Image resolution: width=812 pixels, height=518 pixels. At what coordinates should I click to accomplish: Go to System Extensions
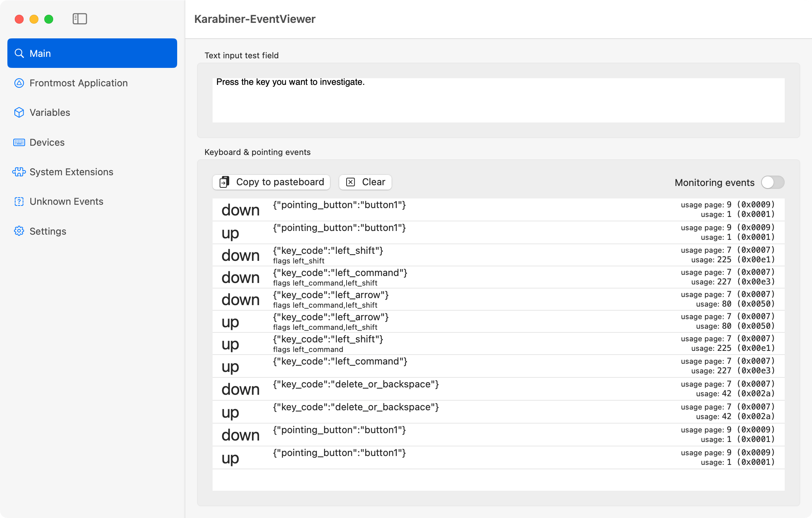[x=71, y=172]
